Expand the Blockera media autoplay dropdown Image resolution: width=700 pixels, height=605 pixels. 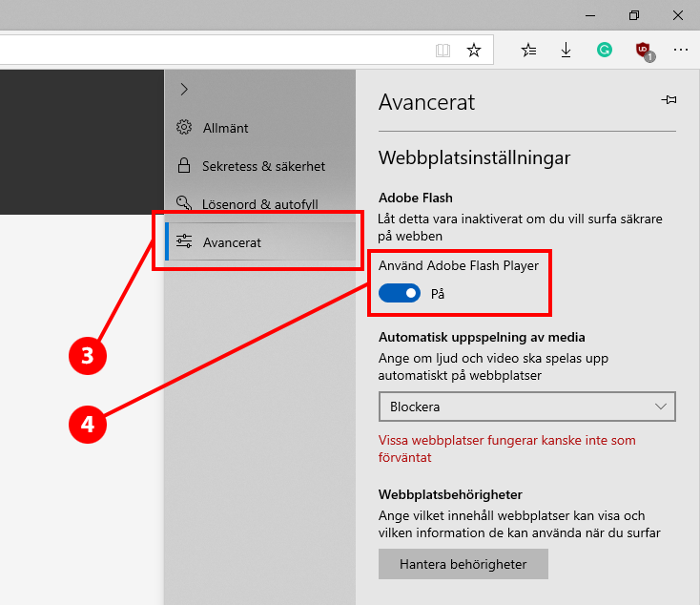(526, 407)
